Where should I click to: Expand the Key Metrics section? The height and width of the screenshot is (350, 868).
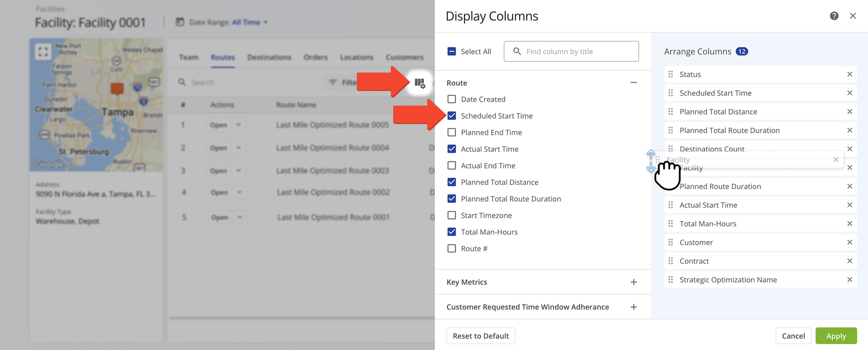[633, 282]
